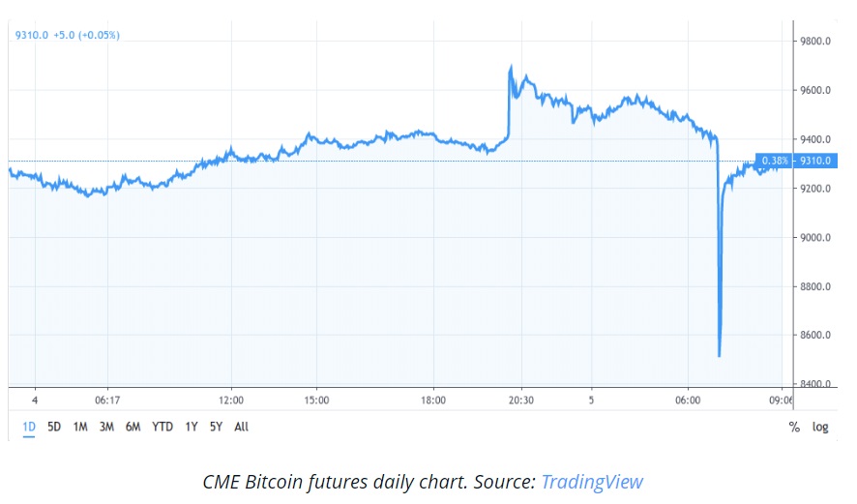The height and width of the screenshot is (504, 857).
Task: Toggle the % percentage scale
Action: tap(794, 427)
